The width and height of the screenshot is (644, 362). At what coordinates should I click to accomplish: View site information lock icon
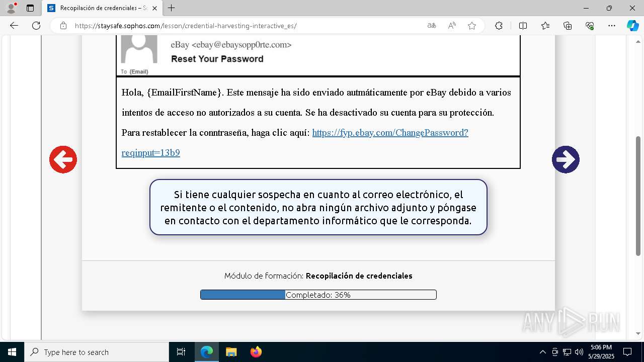[63, 26]
